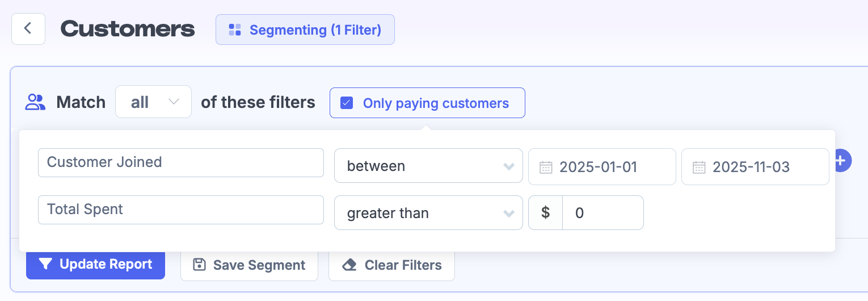Click the Save Segment button
Image resolution: width=868 pixels, height=301 pixels.
[249, 265]
